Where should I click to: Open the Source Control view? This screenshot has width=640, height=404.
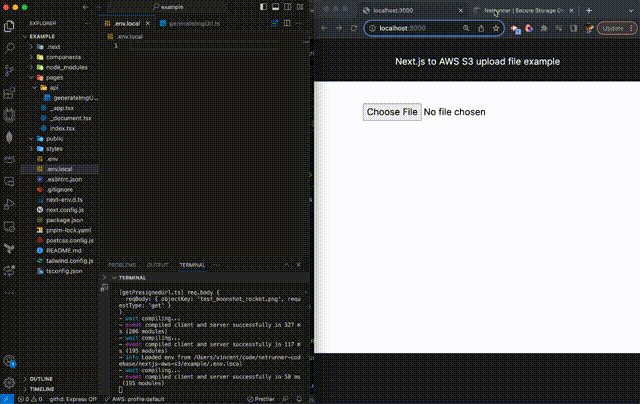point(9,70)
